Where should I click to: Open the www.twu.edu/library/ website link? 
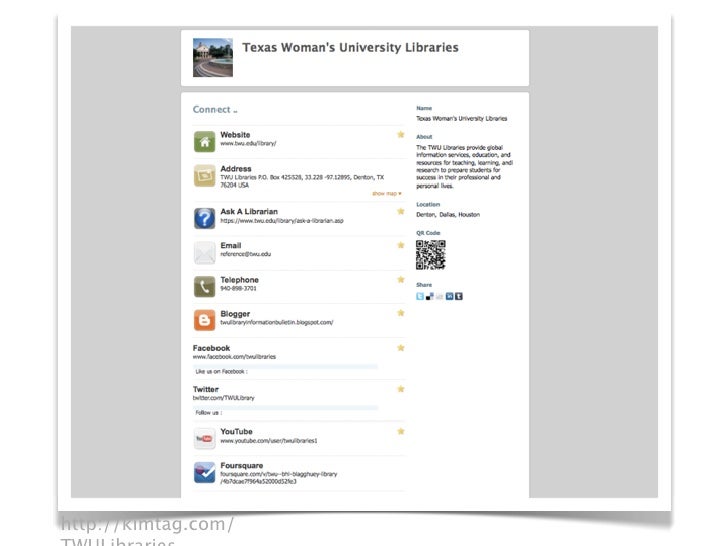point(248,143)
